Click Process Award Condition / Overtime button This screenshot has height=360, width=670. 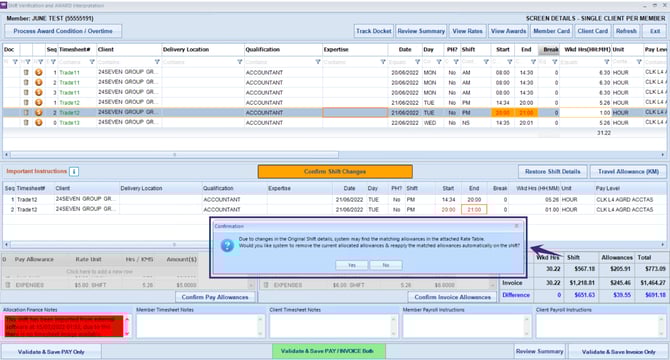[x=63, y=31]
